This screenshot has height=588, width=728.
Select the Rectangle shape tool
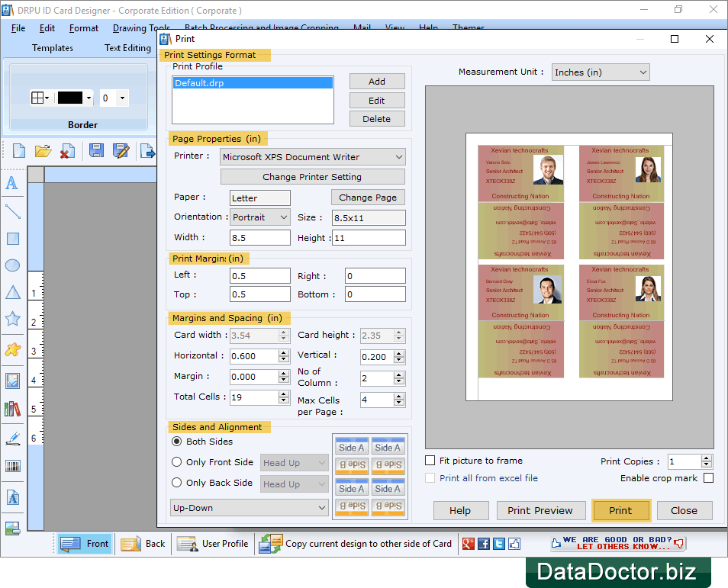coord(12,239)
